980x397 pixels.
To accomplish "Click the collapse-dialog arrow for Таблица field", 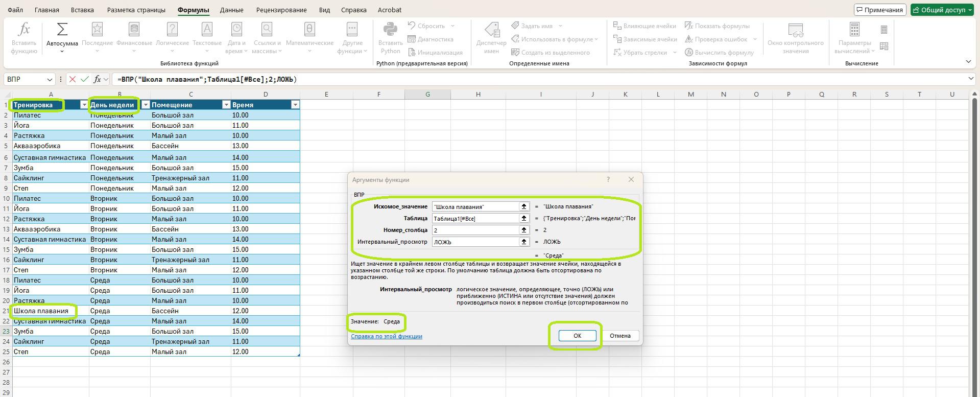I will (x=524, y=218).
